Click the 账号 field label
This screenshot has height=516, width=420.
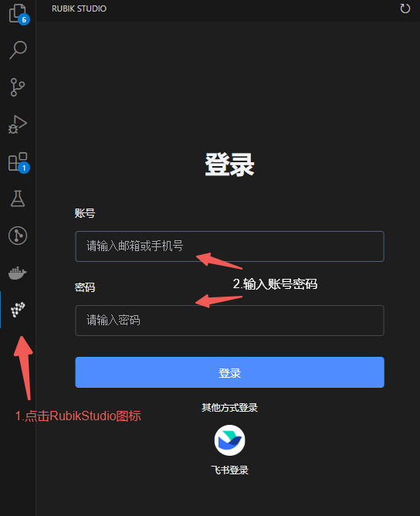[x=85, y=213]
